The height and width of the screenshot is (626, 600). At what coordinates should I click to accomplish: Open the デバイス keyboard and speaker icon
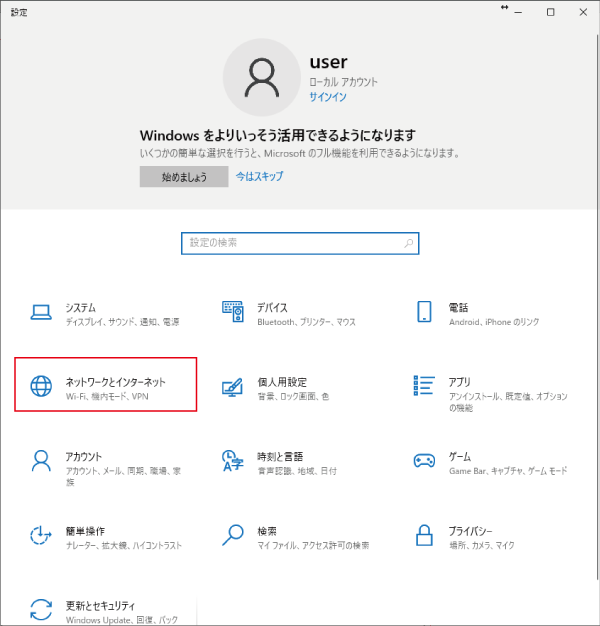tap(233, 312)
